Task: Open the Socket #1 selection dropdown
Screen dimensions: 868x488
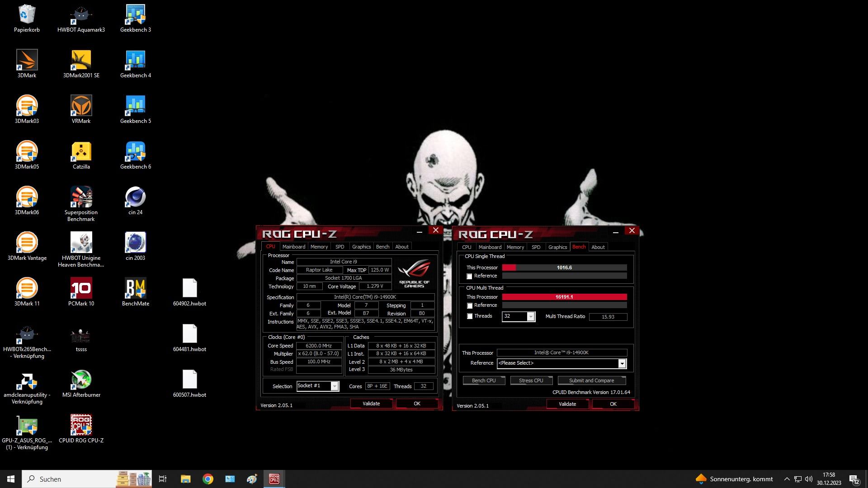Action: [x=335, y=386]
